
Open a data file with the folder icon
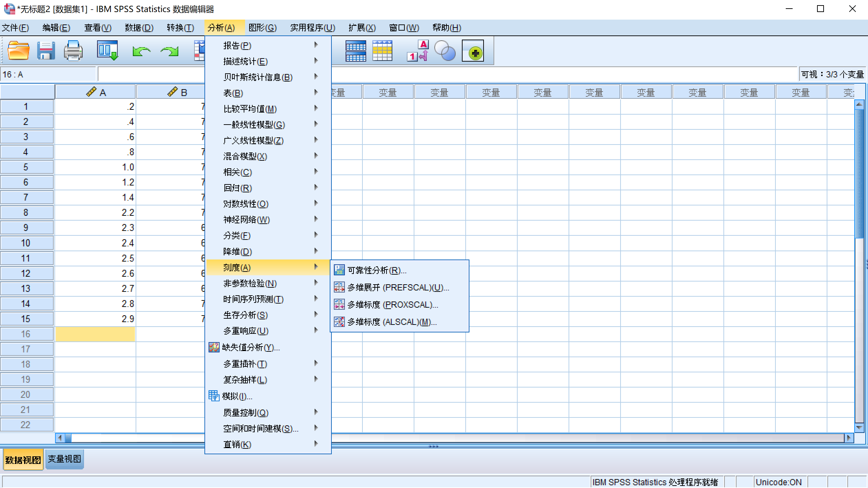(x=17, y=51)
